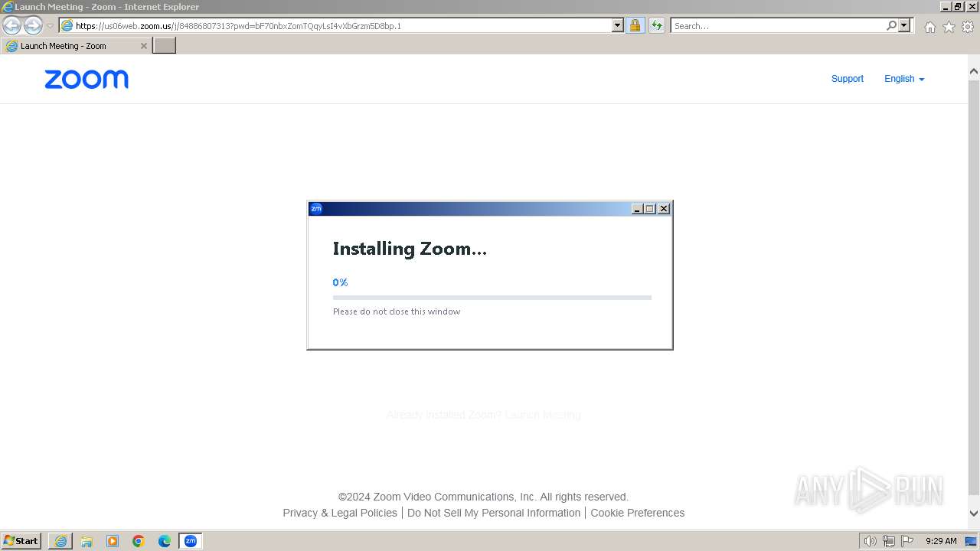
Task: Click the page scrollbar up arrow
Action: pyautogui.click(x=974, y=72)
